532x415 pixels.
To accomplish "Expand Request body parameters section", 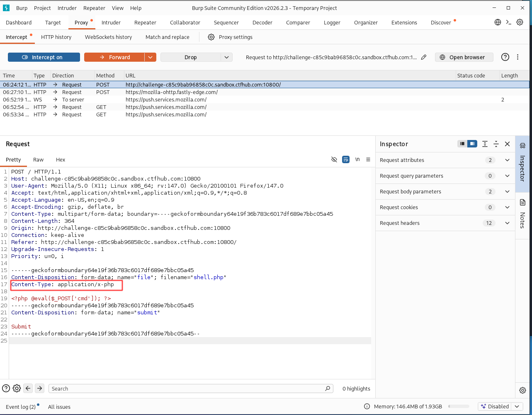I will coord(445,191).
